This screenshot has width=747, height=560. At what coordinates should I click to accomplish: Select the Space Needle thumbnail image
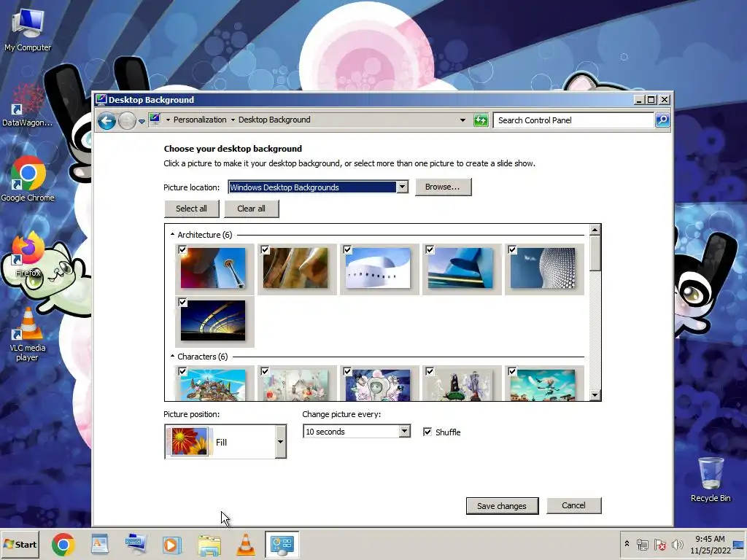213,268
